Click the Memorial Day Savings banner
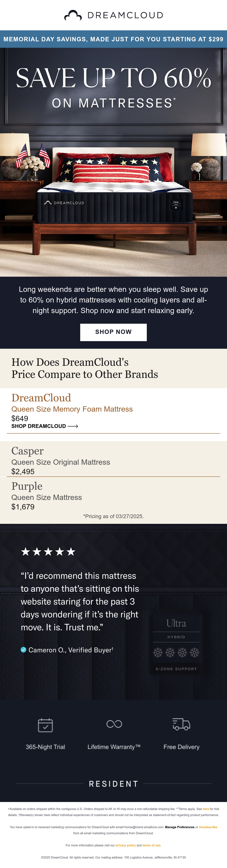Screen dimensions: 227x868 (x=113, y=39)
